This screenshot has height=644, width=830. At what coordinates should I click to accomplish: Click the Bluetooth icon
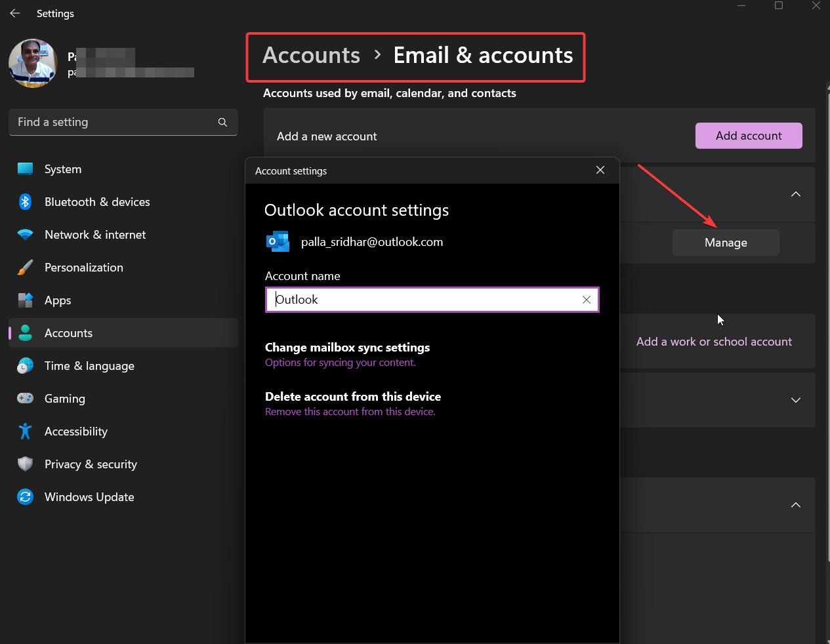coord(25,202)
